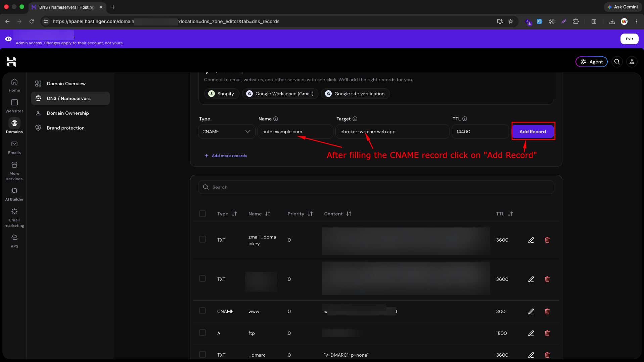Image resolution: width=644 pixels, height=362 pixels.
Task: Select the zmail._domainkey record checkbox
Action: (202, 239)
